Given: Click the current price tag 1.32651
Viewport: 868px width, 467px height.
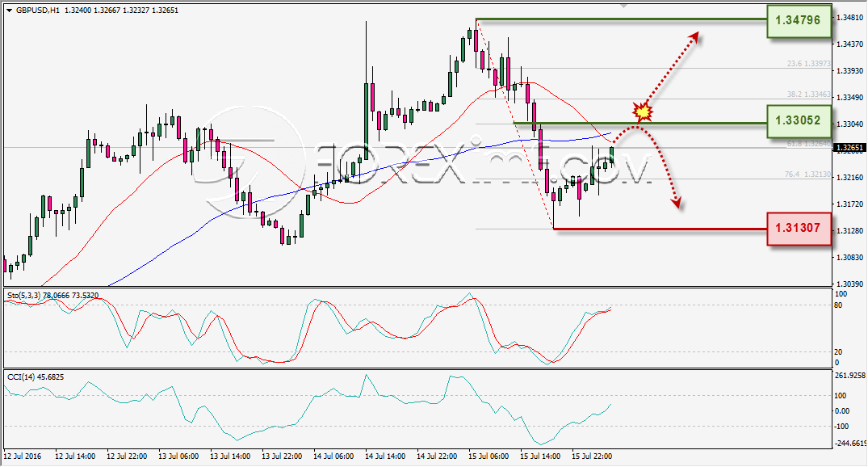Looking at the screenshot, I should 849,147.
